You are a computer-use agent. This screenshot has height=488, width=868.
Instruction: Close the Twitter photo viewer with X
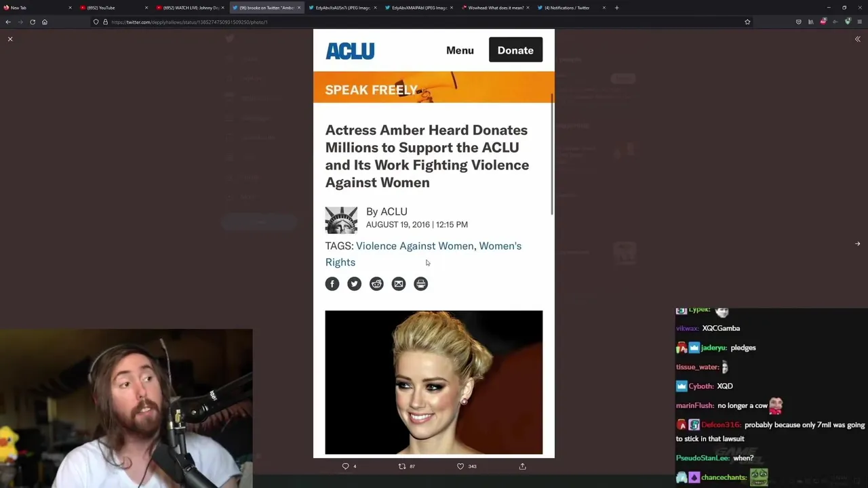10,39
